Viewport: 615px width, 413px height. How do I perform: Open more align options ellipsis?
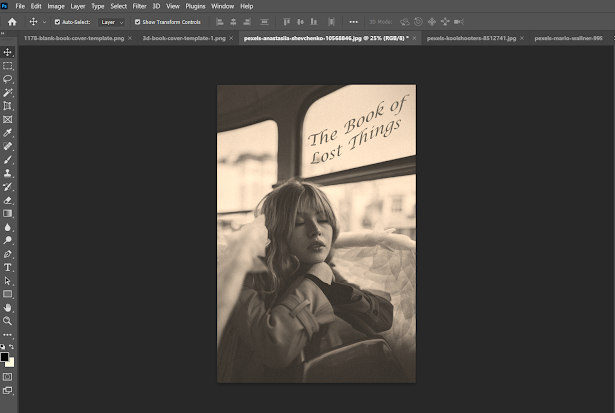(x=353, y=21)
